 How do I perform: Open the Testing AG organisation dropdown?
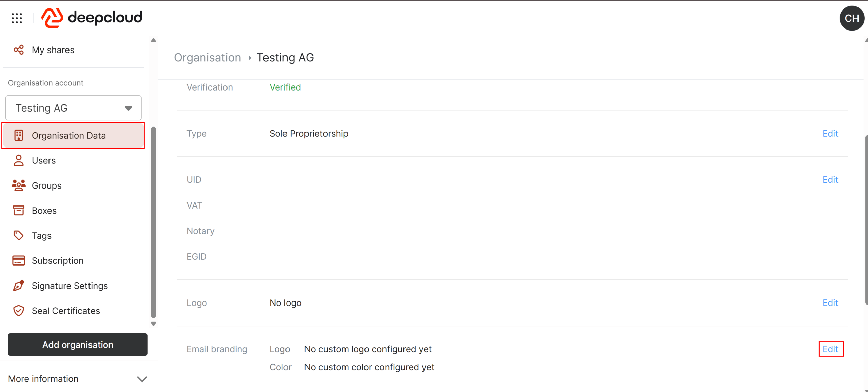pyautogui.click(x=74, y=108)
